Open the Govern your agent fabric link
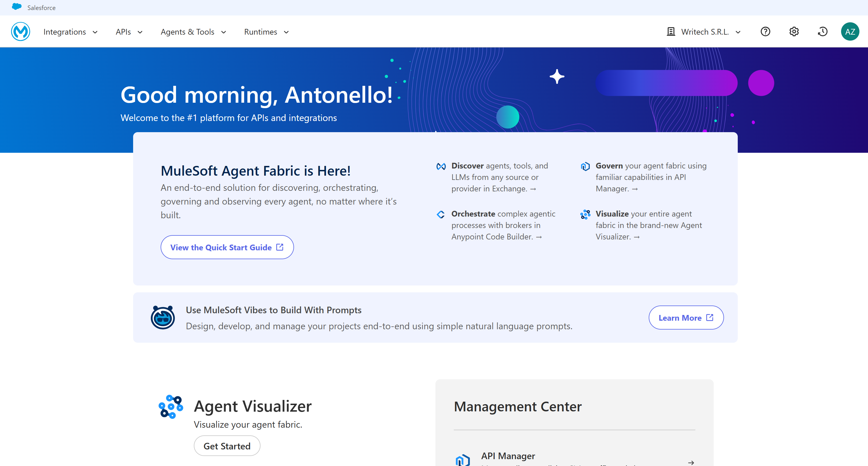Viewport: 868px width, 466px height. tap(651, 177)
